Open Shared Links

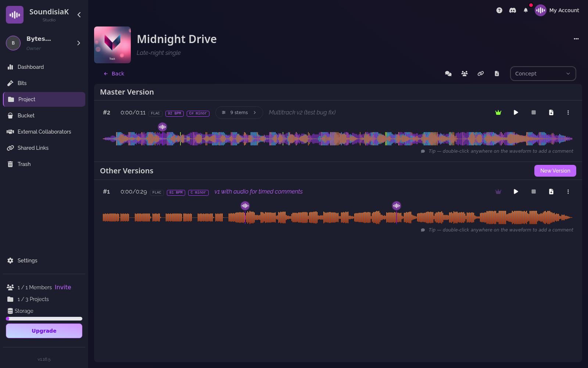tap(44, 148)
